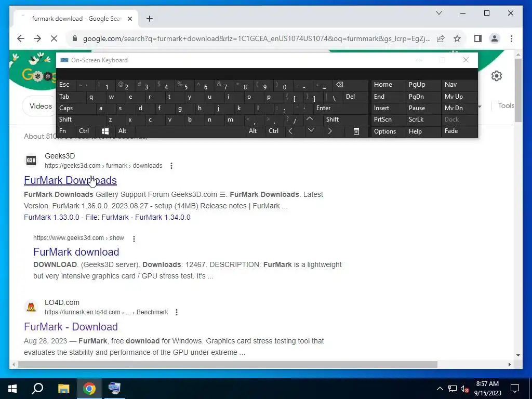The image size is (532, 399).
Task: Click the PrtScn key on On-Screen Keyboard
Action: tap(389, 119)
